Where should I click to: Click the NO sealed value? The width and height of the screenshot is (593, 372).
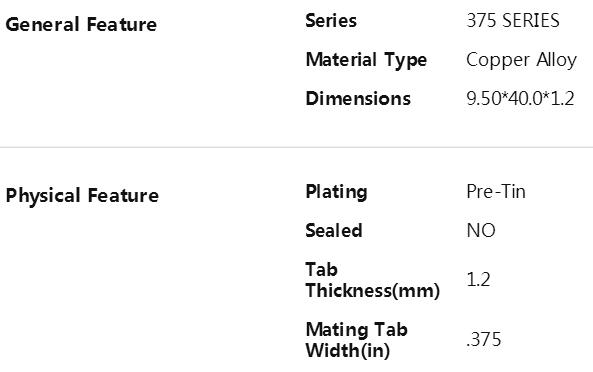pos(481,231)
